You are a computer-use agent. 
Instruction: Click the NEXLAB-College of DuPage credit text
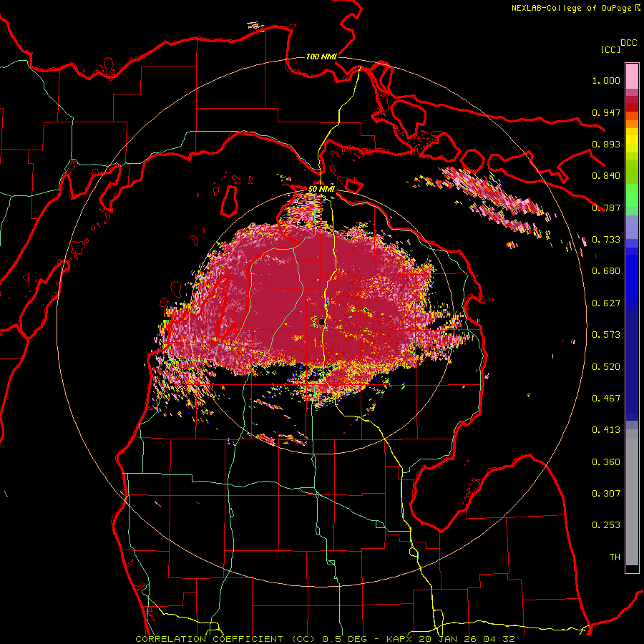(x=572, y=8)
